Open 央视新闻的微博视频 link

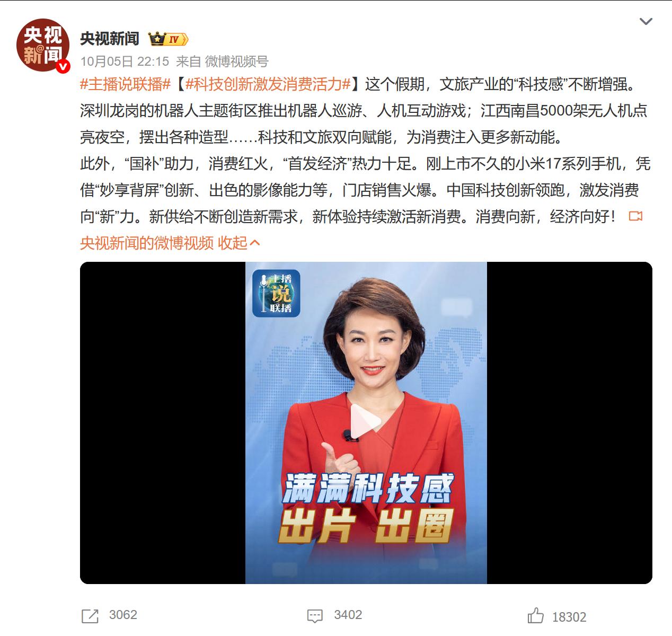click(147, 243)
